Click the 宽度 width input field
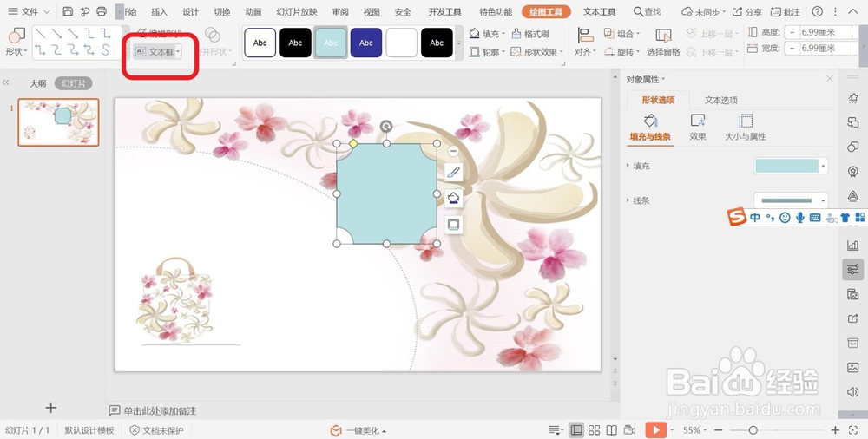 point(825,49)
